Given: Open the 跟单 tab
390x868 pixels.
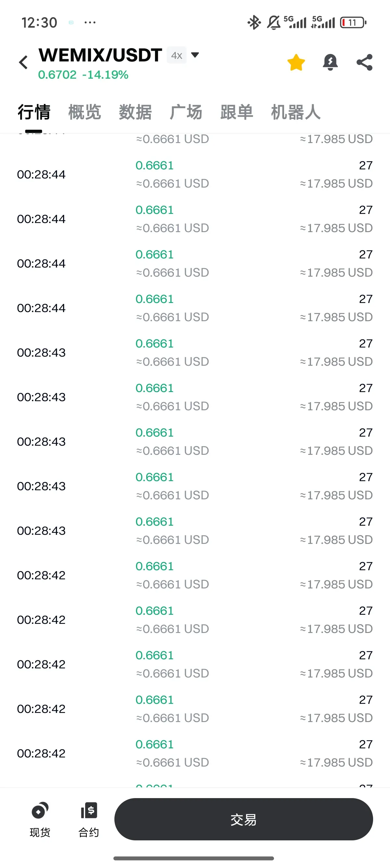Looking at the screenshot, I should pyautogui.click(x=236, y=112).
